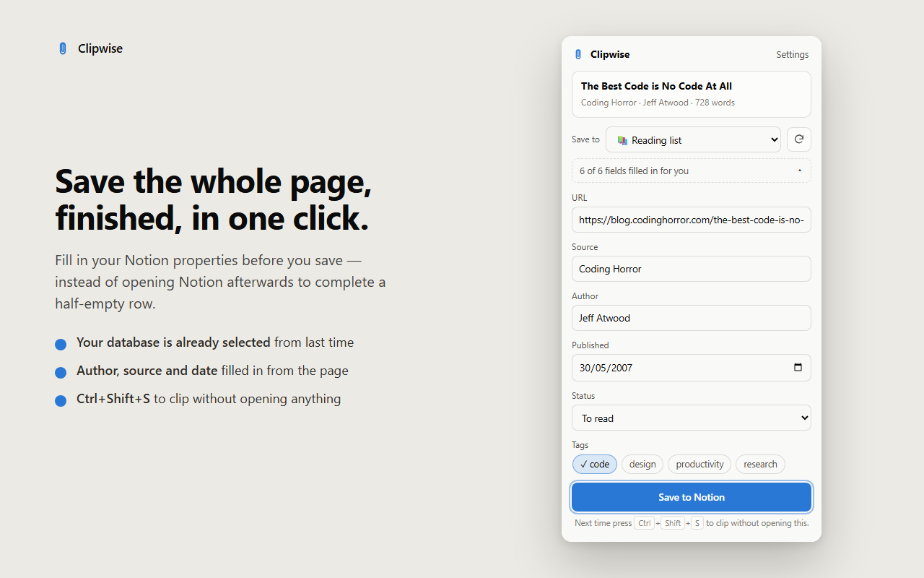This screenshot has width=924, height=578.
Task: Click the Author field containing 'Jeff Atwood'
Action: (692, 318)
